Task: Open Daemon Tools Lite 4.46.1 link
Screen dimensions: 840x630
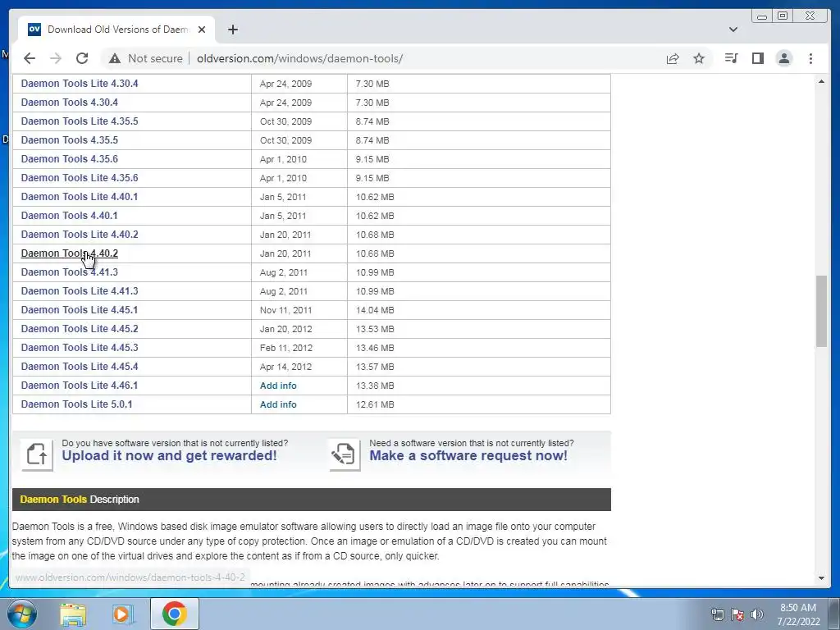Action: point(80,386)
